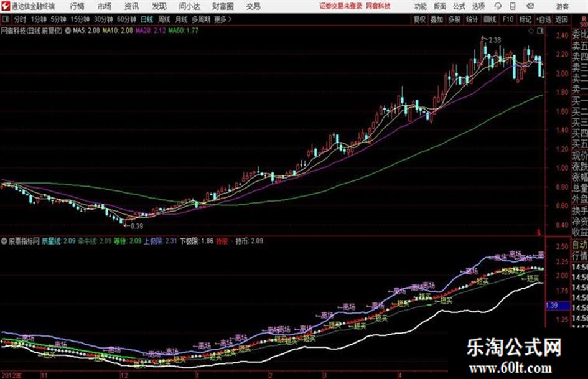Click the MA60: 1.77 label
The image size is (588, 379).
click(183, 30)
